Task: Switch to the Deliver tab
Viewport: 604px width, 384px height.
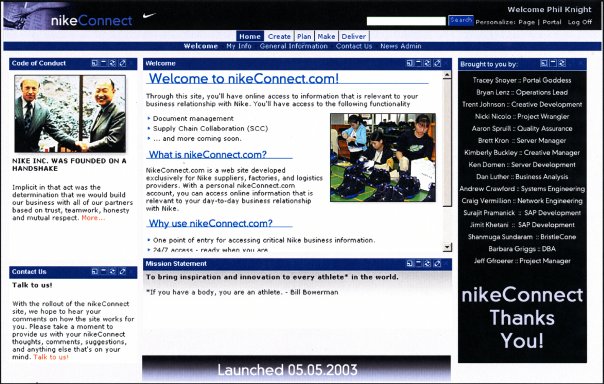Action: click(x=353, y=36)
